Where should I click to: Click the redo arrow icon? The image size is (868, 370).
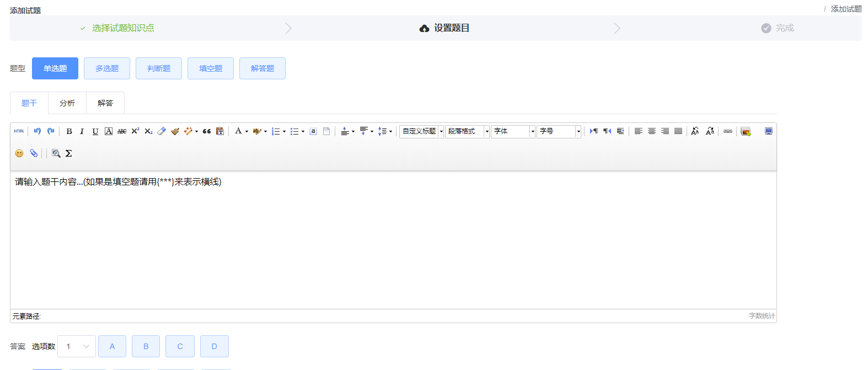51,131
